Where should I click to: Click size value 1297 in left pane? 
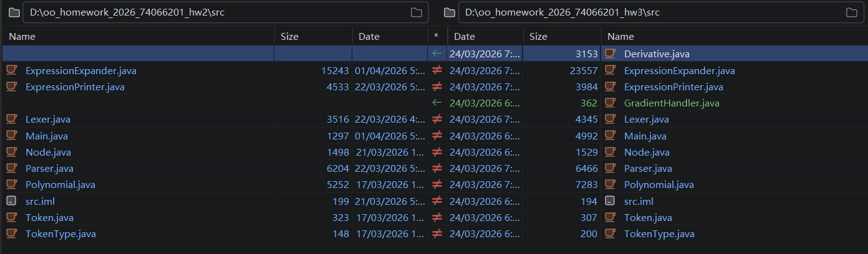(337, 136)
